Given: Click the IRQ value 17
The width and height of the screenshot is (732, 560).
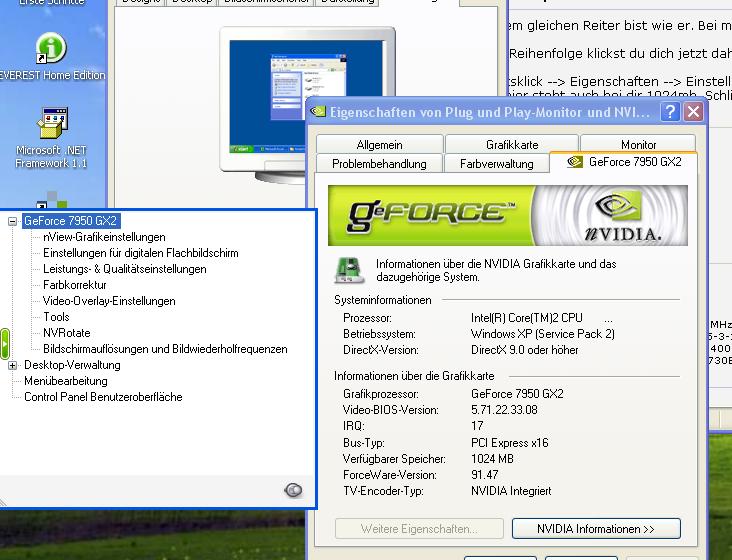Looking at the screenshot, I should [x=477, y=426].
